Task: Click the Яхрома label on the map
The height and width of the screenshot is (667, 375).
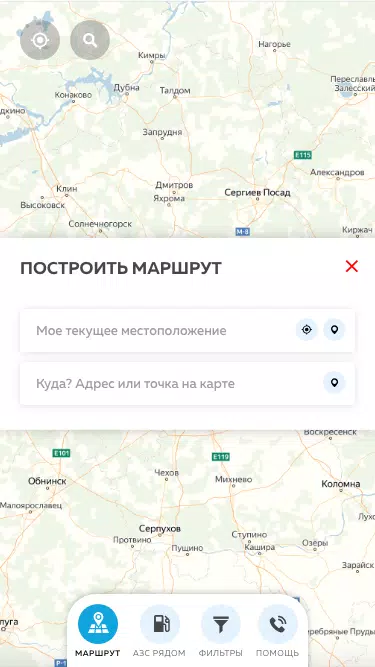Action: coord(169,198)
